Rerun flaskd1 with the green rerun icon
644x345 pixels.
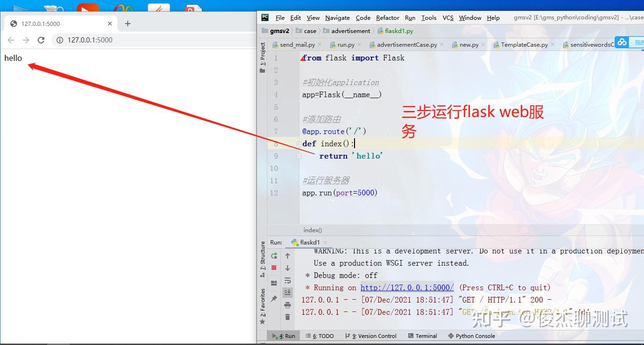(x=274, y=255)
